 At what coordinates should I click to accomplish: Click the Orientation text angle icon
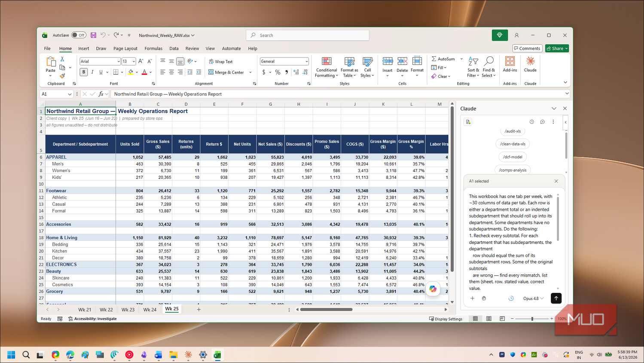pyautogui.click(x=190, y=62)
